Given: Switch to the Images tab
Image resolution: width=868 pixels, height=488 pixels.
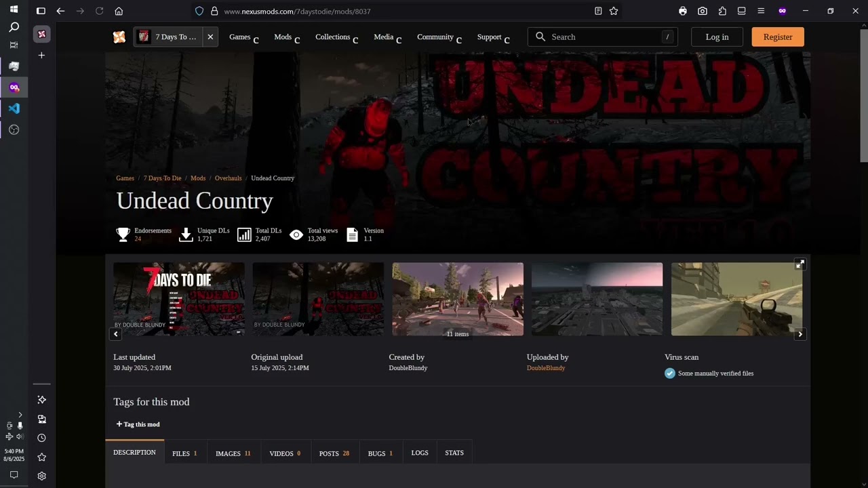Looking at the screenshot, I should pyautogui.click(x=233, y=453).
